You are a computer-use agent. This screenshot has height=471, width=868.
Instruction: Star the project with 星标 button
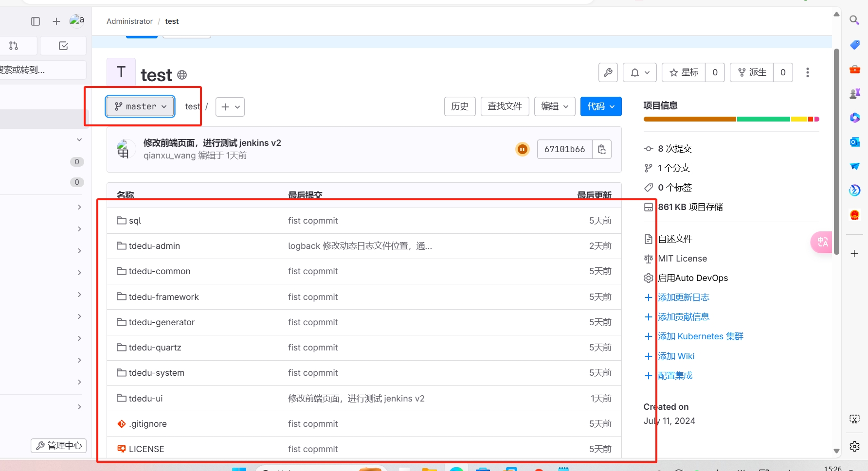(x=684, y=72)
